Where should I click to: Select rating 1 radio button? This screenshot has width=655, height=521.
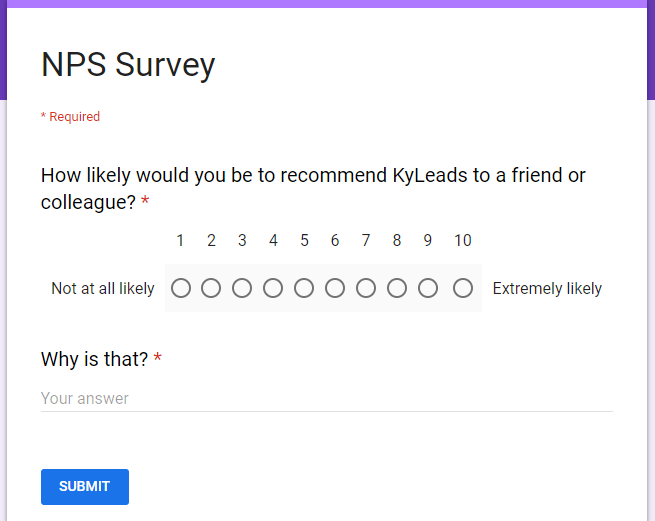point(180,288)
